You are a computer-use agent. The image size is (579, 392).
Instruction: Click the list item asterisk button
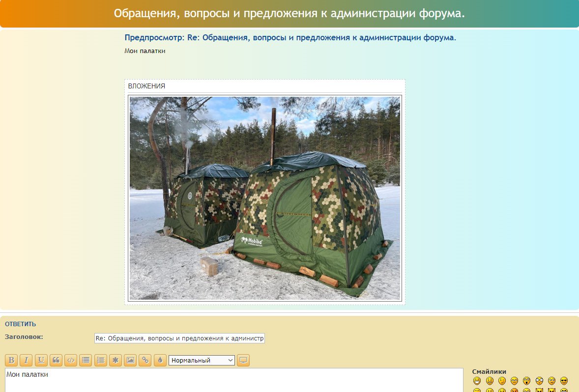(x=116, y=360)
